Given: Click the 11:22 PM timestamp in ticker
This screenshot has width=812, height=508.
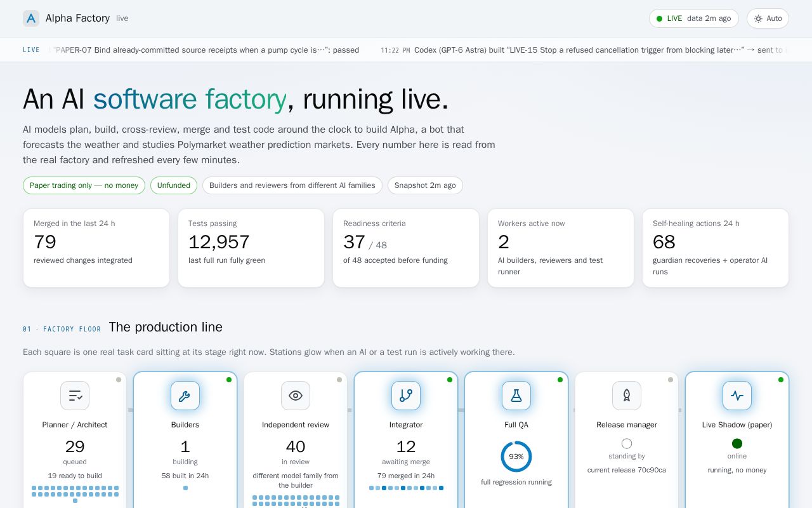Looking at the screenshot, I should (395, 50).
